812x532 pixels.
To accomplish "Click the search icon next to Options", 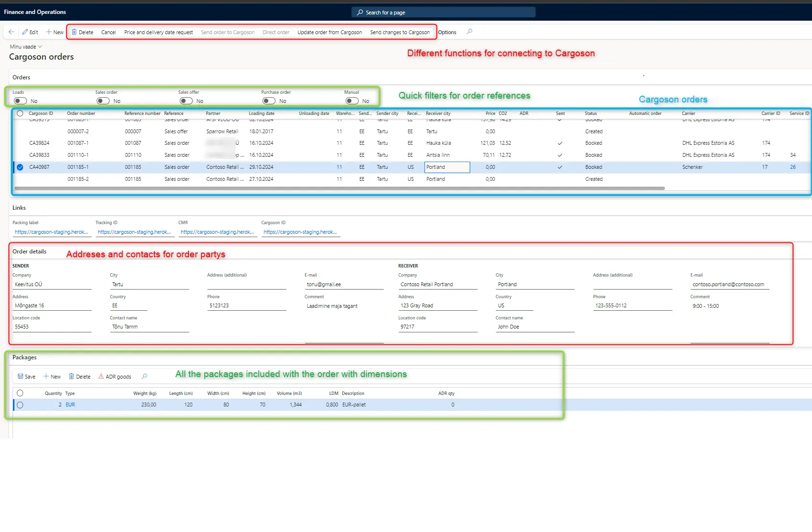I will click(470, 32).
